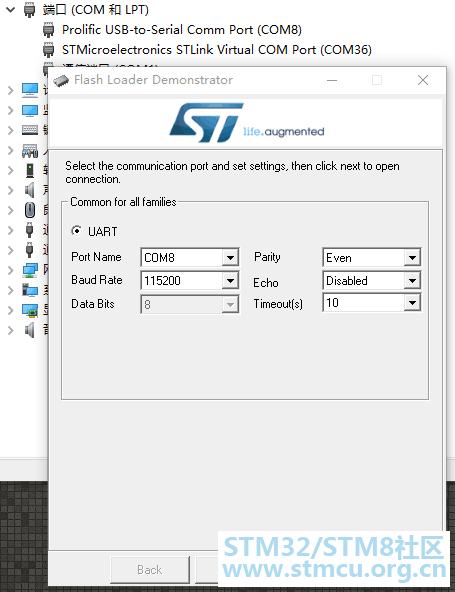Click the first USB connector icon

point(29,230)
